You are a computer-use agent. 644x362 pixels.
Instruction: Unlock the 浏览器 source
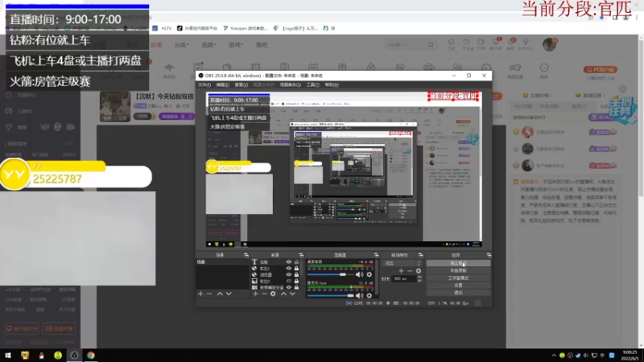(x=296, y=274)
